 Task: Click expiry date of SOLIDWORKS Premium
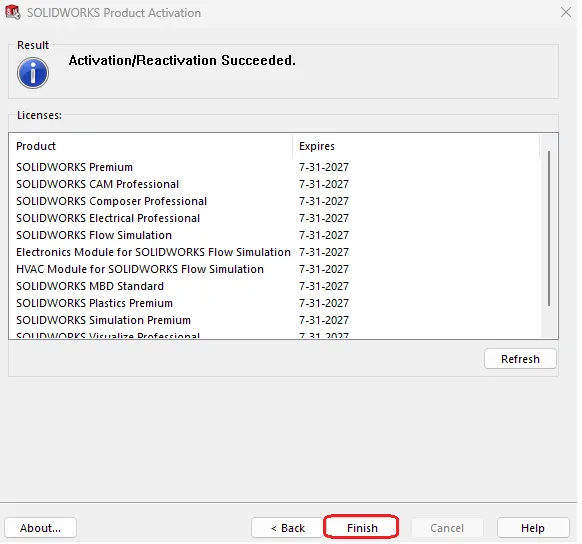(x=324, y=167)
